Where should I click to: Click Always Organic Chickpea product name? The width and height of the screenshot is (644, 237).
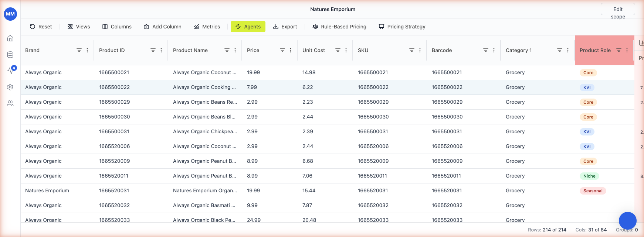[205, 131]
